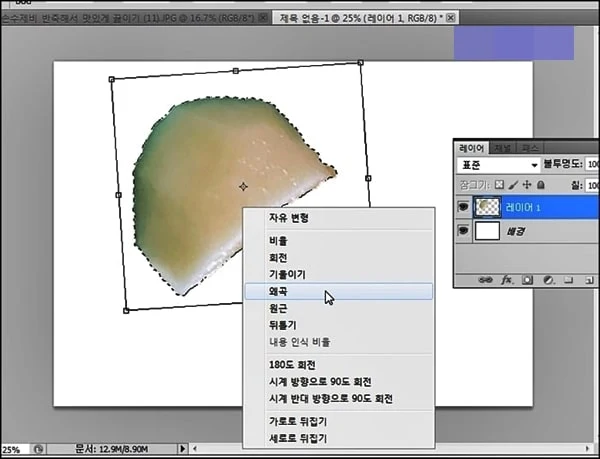Open the 표준 blend mode dropdown
The width and height of the screenshot is (600, 459).
point(499,165)
